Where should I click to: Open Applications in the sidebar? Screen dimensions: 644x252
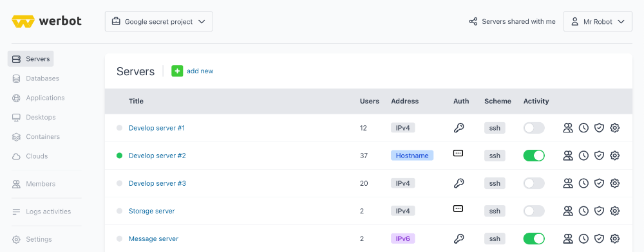(x=38, y=98)
